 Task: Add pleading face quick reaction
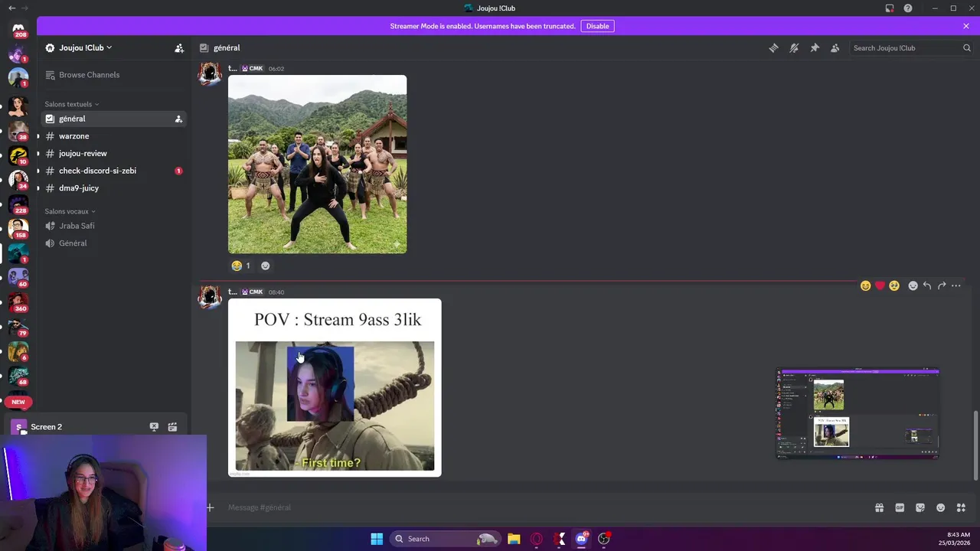893,285
